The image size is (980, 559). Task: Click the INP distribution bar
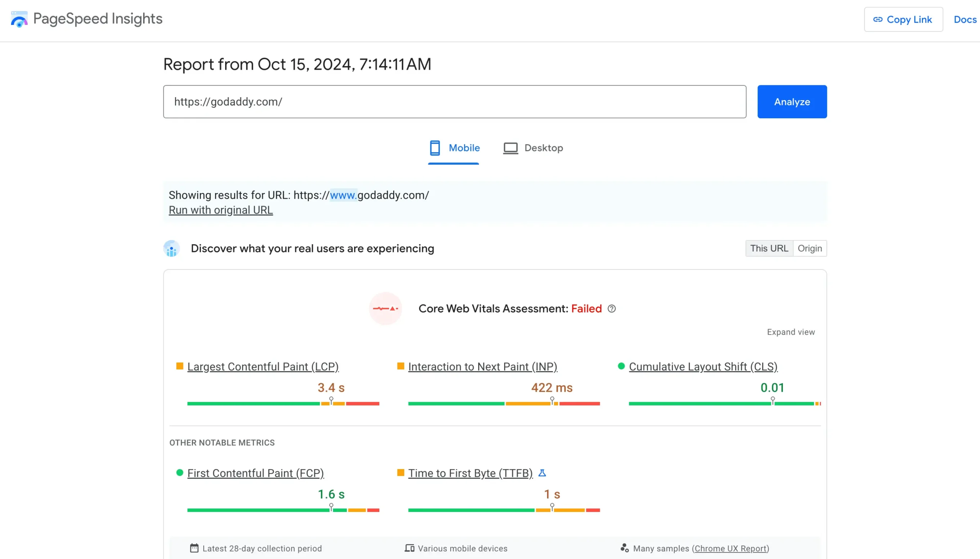[504, 404]
